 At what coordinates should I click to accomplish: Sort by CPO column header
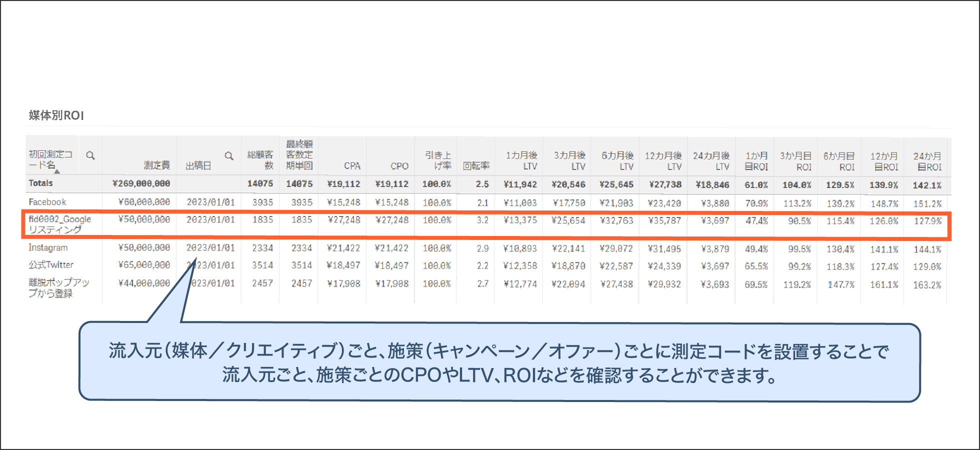[399, 166]
